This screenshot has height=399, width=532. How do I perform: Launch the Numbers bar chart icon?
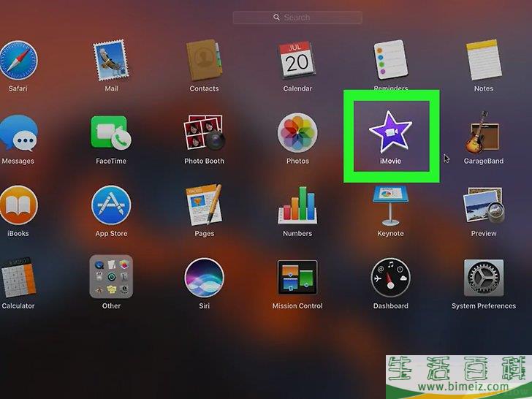(297, 205)
